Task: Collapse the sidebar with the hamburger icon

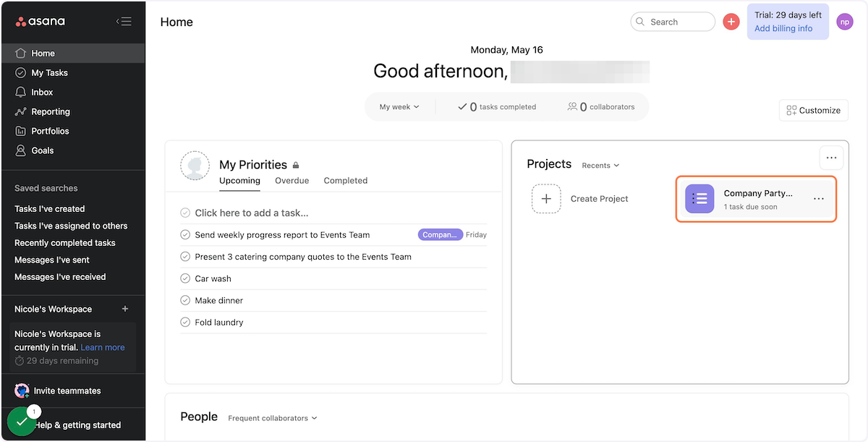Action: coord(124,22)
